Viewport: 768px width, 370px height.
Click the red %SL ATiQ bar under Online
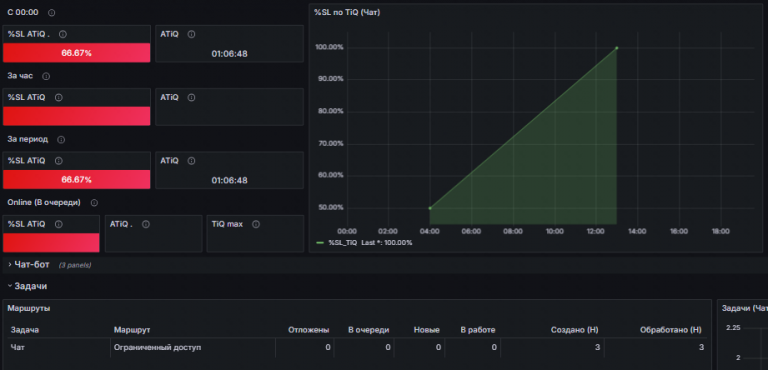(51, 243)
